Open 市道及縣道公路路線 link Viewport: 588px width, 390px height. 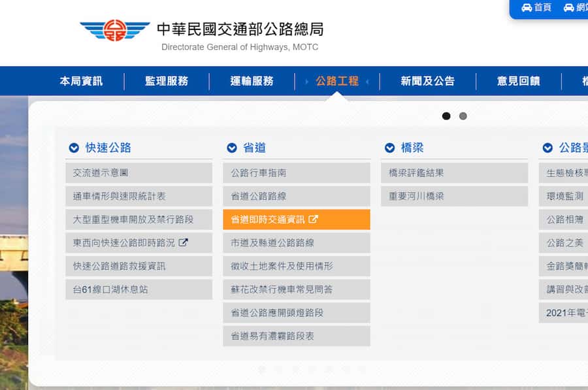coord(297,242)
